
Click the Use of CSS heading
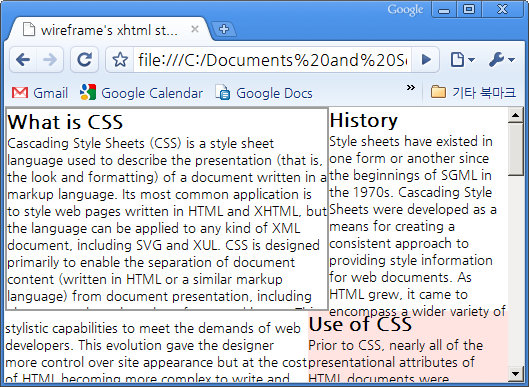click(x=360, y=324)
